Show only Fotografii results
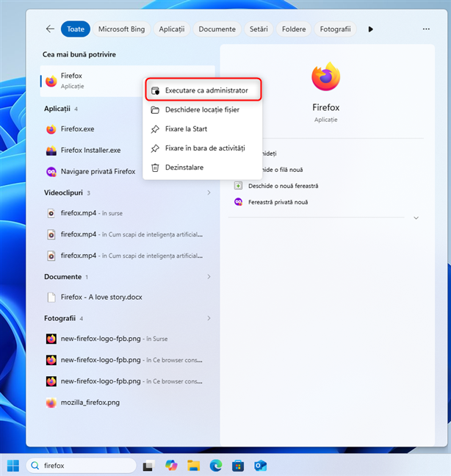Viewport: 451px width, 476px height. click(335, 29)
